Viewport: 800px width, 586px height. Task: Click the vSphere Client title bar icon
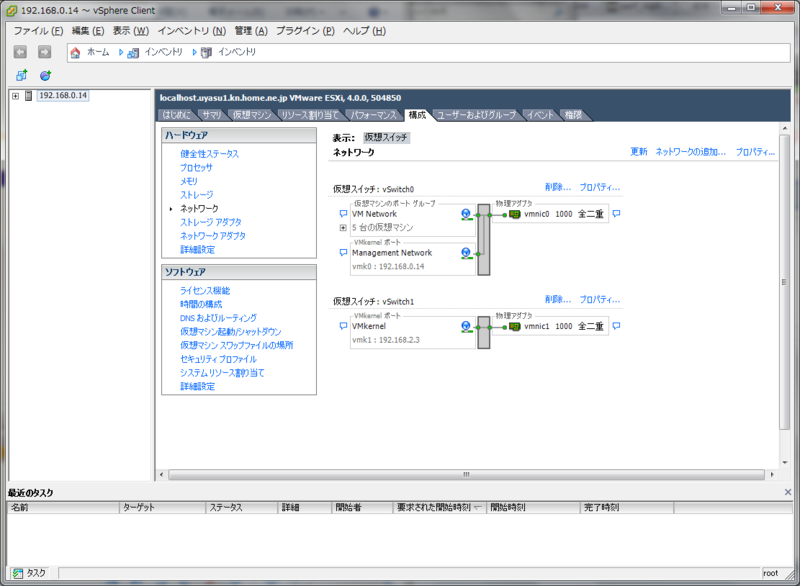[11, 10]
